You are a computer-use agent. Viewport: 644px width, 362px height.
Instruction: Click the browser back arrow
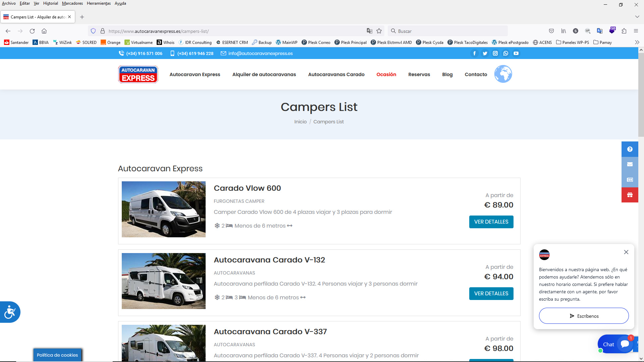tap(8, 31)
